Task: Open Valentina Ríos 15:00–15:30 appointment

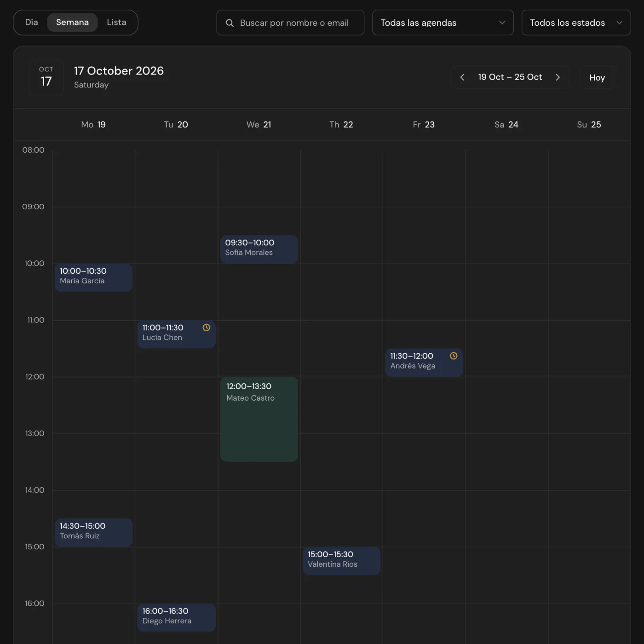Action: (341, 561)
